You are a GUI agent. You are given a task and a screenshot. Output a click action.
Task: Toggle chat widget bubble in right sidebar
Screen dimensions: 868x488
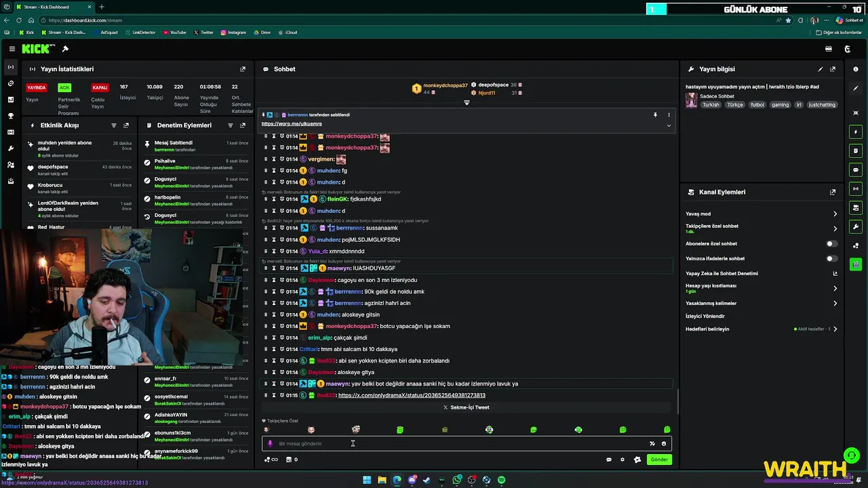(x=856, y=169)
